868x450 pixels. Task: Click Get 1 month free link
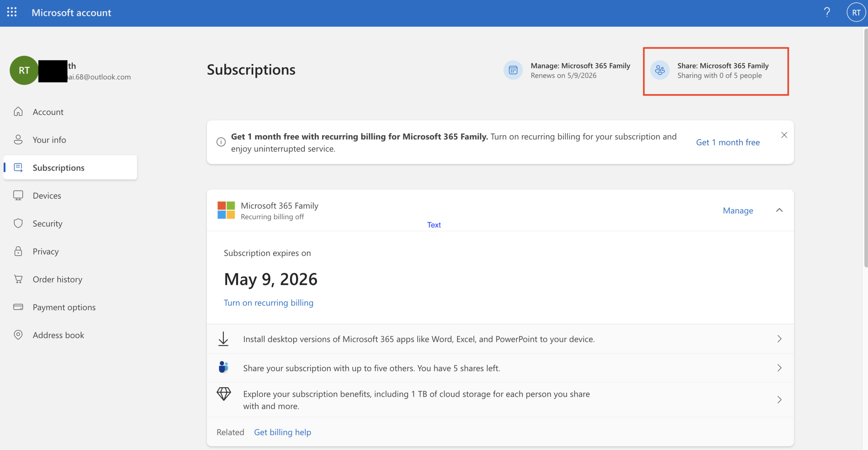(x=728, y=142)
